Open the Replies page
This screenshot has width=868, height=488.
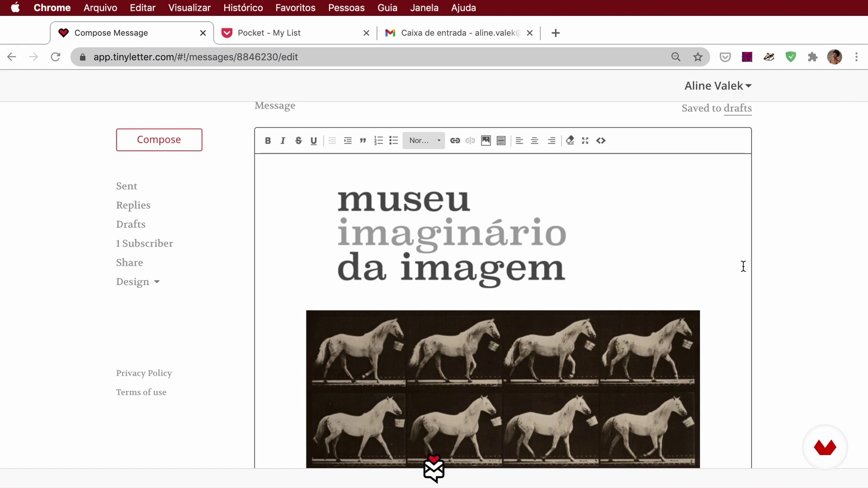coord(133,205)
